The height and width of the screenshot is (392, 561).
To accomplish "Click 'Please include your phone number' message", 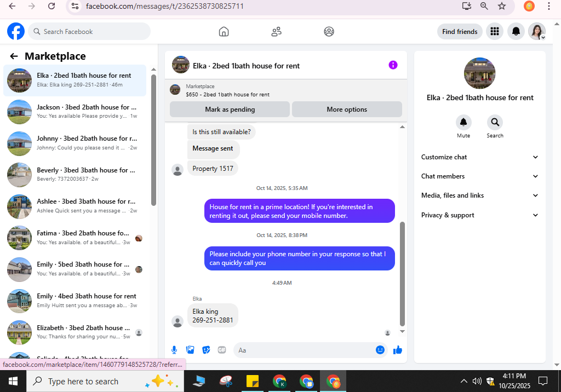I will [x=300, y=258].
